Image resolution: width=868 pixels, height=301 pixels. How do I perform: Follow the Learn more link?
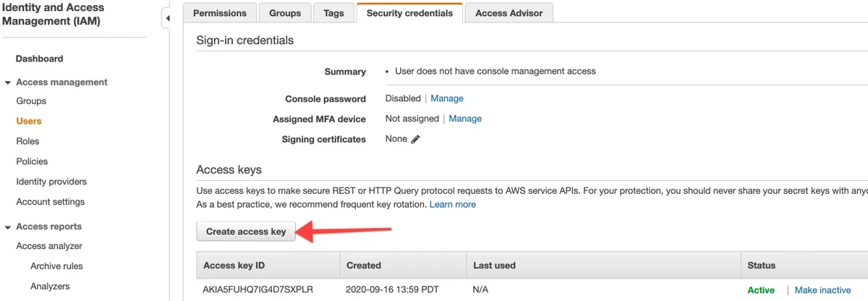tap(453, 205)
